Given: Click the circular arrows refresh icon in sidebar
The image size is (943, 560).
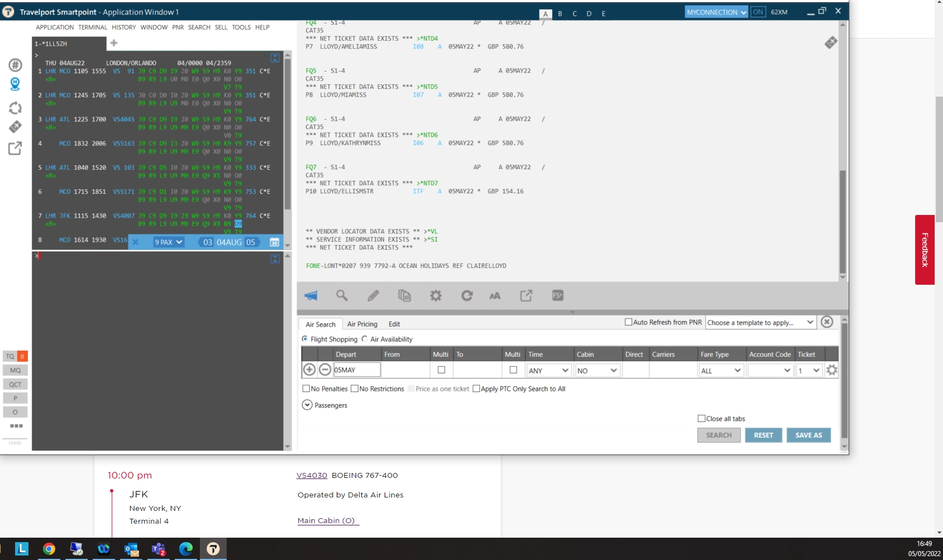Looking at the screenshot, I should point(15,108).
